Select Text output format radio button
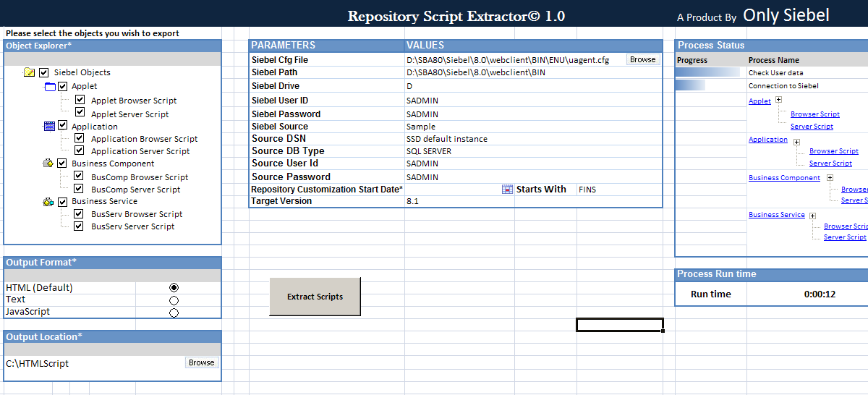868x395 pixels. [174, 300]
